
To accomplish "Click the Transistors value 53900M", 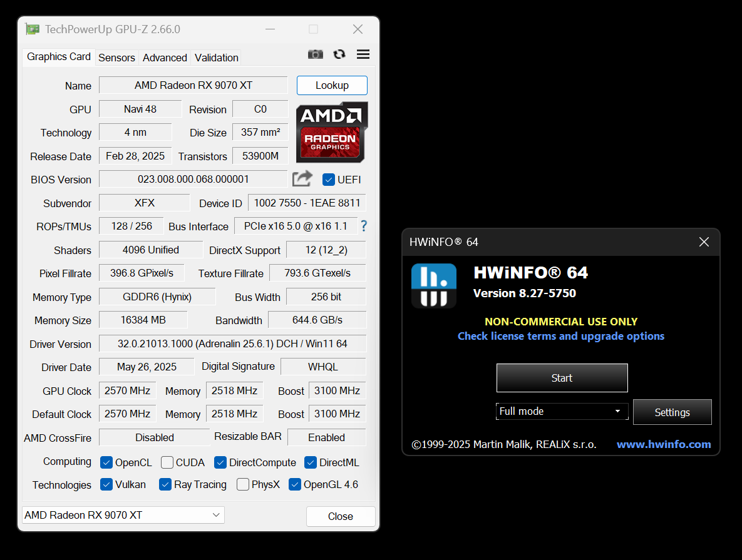I will coord(260,156).
